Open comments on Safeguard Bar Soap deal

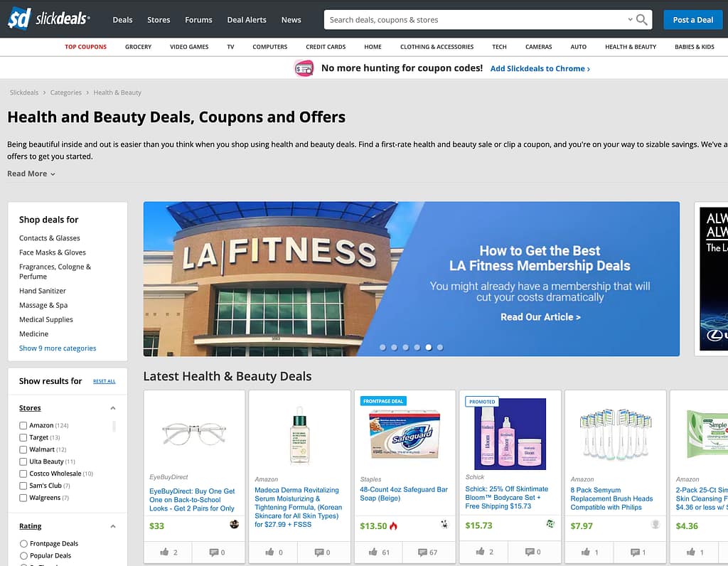point(428,552)
